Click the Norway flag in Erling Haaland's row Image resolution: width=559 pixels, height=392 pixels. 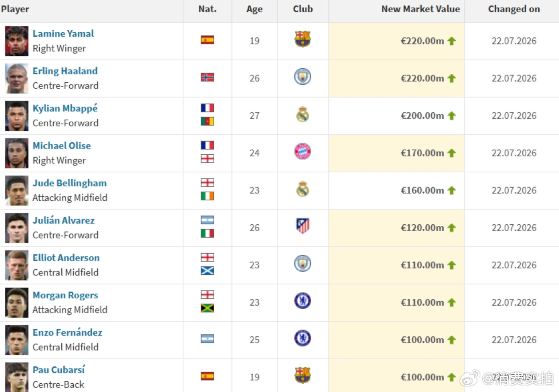pyautogui.click(x=207, y=77)
